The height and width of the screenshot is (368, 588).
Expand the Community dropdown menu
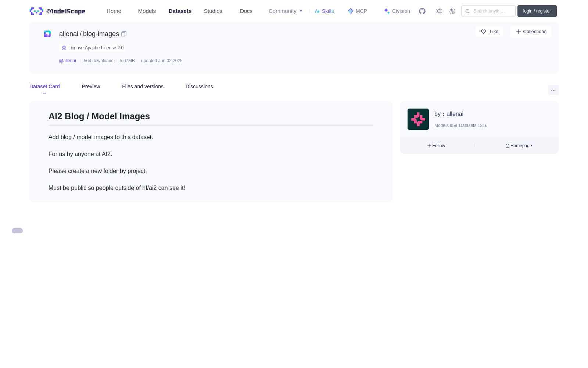286,11
